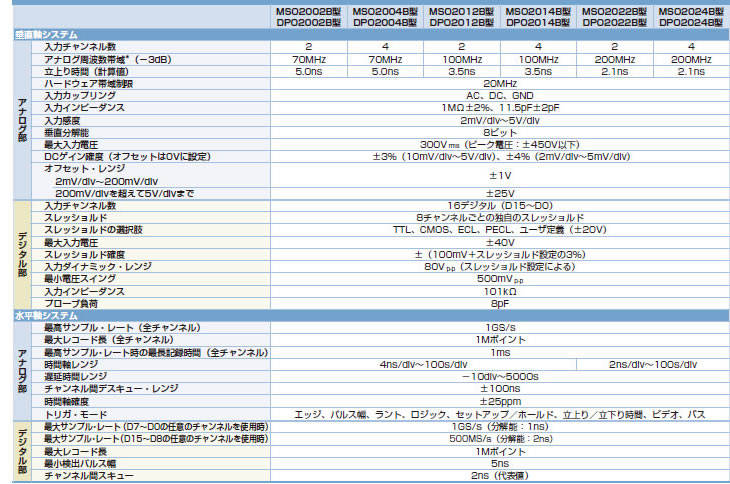Screen dimensions: 730x484
Task: Click the ±100ns deskew value
Action: coord(500,389)
